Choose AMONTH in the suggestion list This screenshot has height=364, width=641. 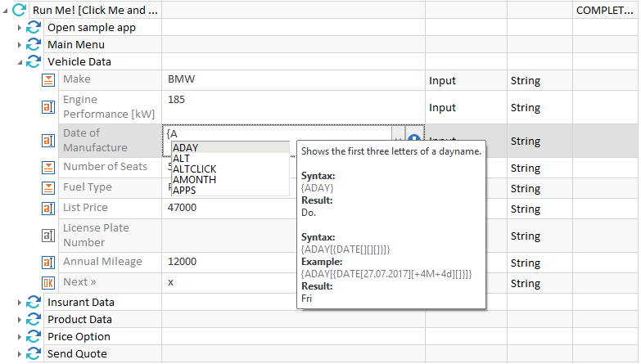(x=194, y=180)
